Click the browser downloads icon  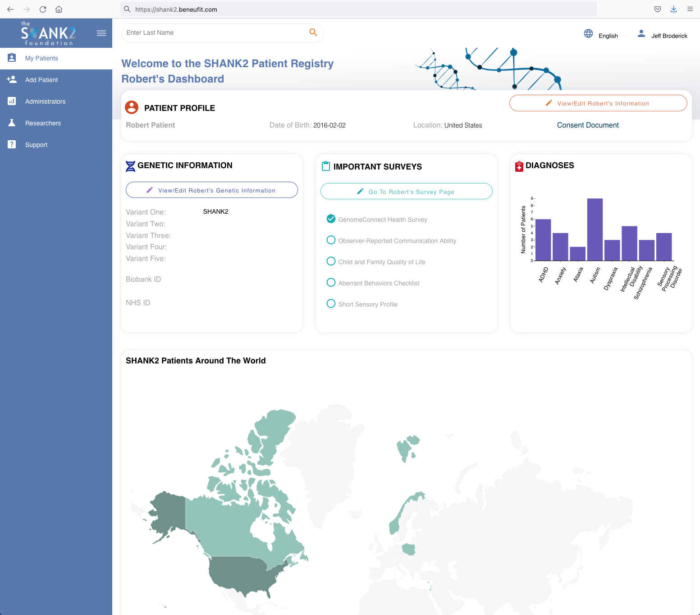click(x=673, y=9)
